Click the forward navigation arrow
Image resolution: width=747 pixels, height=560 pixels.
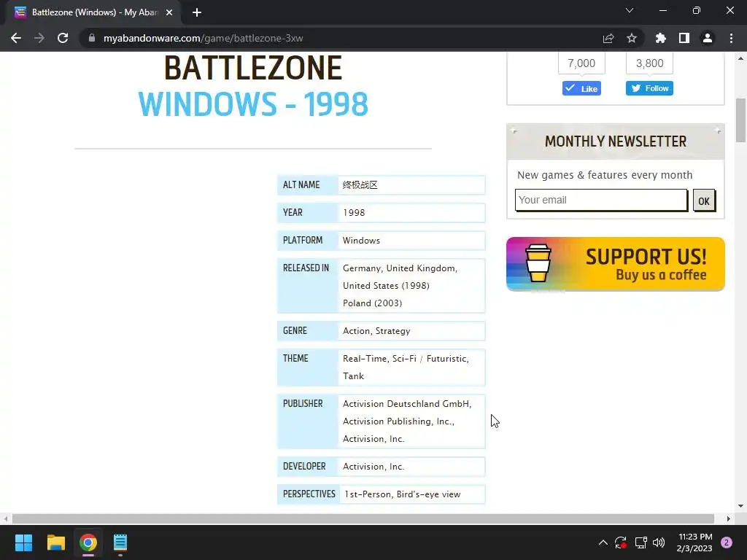point(39,38)
